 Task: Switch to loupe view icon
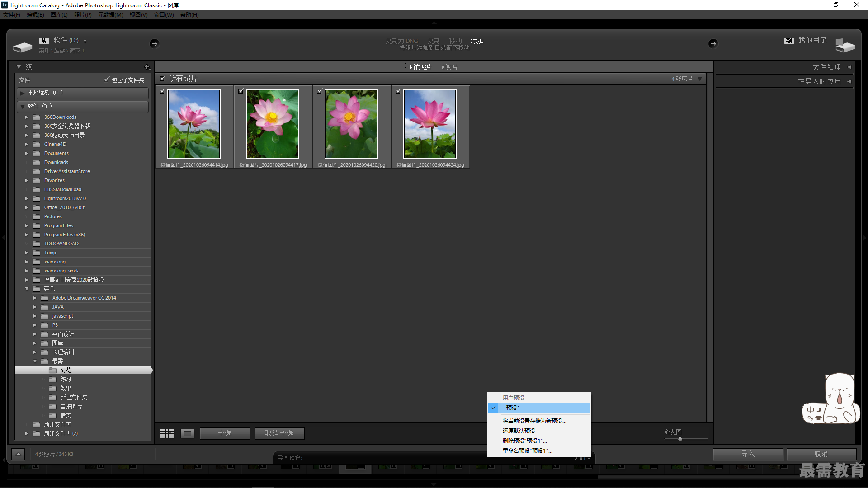click(x=187, y=433)
